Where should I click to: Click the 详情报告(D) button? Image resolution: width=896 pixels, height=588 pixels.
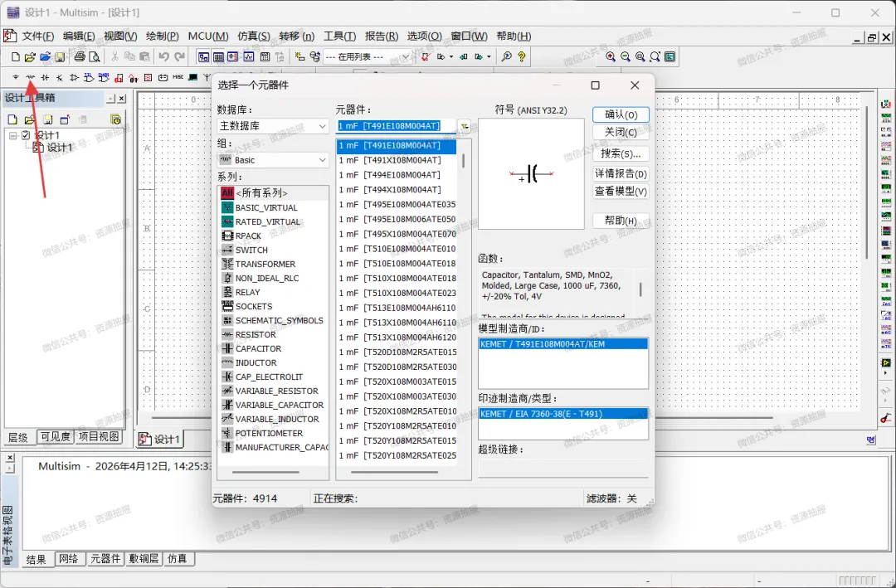point(621,173)
